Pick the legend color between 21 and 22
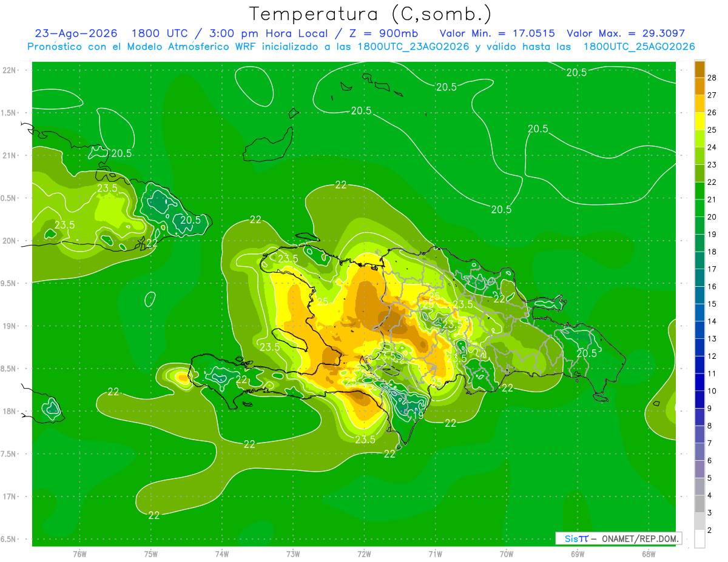This screenshot has width=728, height=562. click(x=699, y=190)
